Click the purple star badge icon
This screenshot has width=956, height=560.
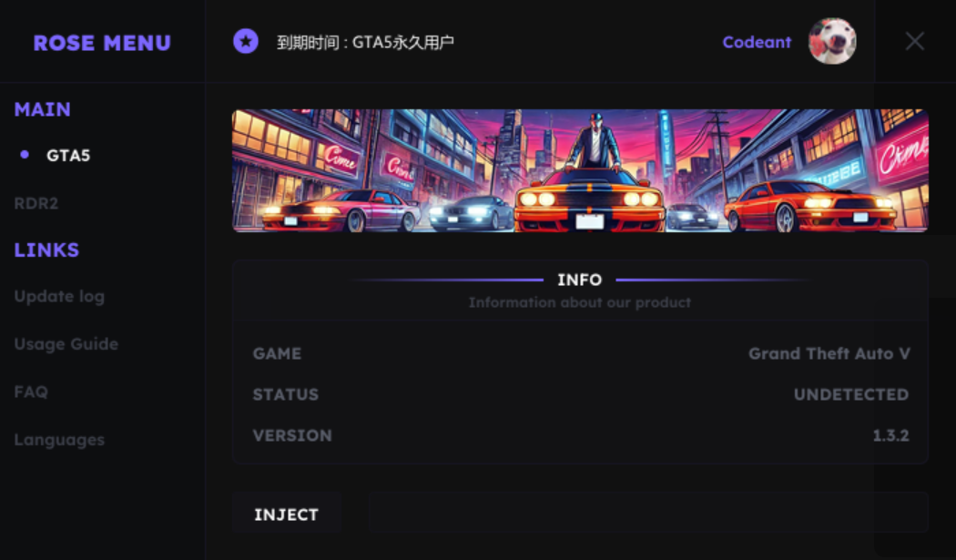[x=246, y=42]
